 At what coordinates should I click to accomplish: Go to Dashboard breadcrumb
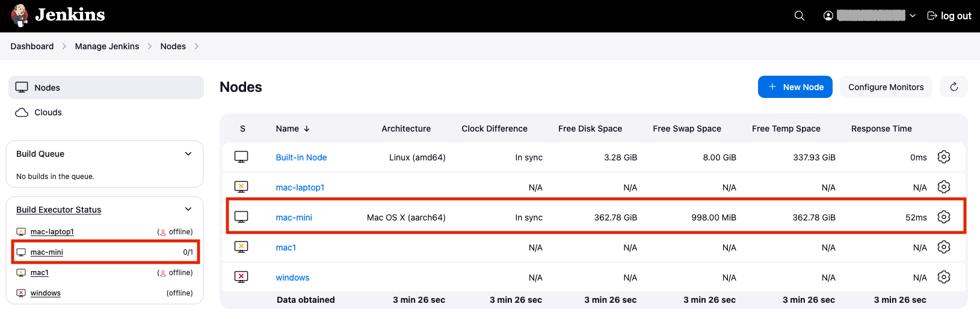(32, 46)
